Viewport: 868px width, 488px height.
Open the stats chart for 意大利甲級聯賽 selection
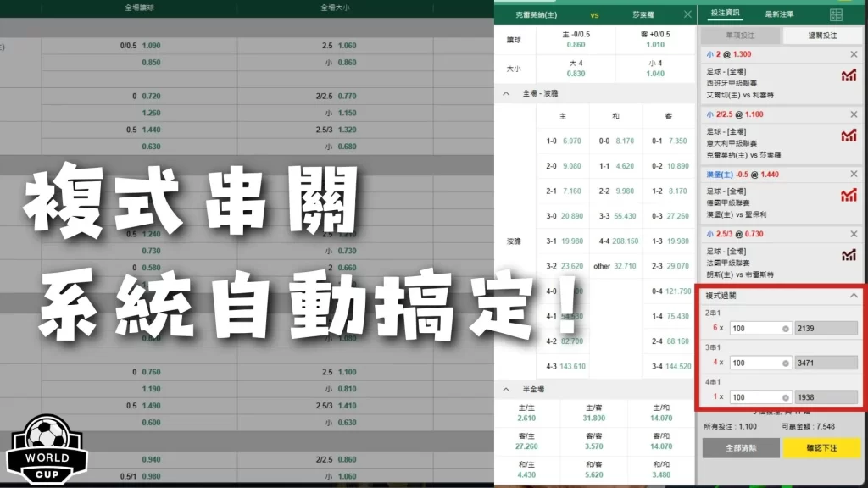coord(848,134)
